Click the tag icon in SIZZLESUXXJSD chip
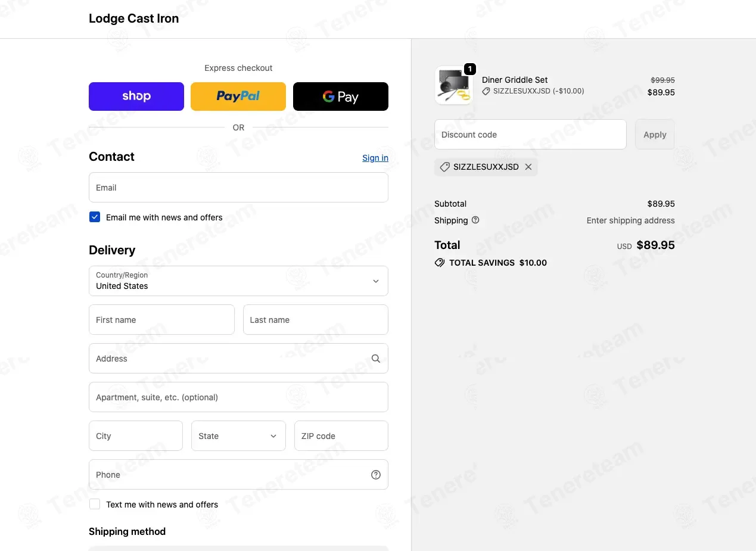The height and width of the screenshot is (551, 756). 444,167
